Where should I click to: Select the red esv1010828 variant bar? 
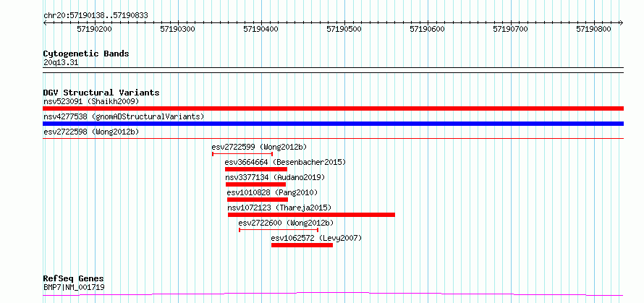[258, 200]
